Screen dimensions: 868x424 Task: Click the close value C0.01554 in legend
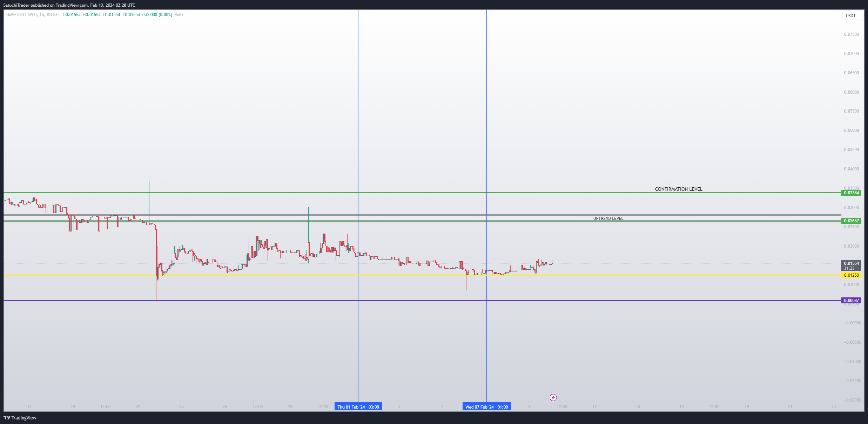(131, 15)
